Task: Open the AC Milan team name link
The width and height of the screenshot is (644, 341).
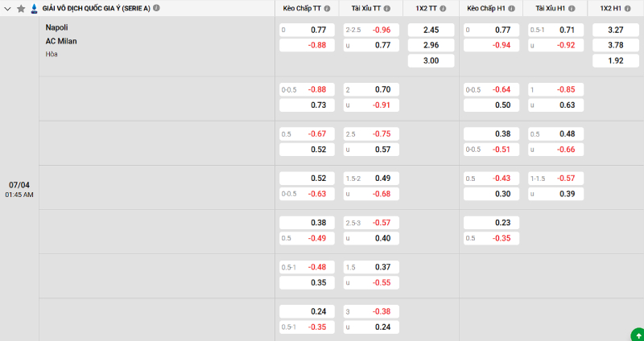Action: [61, 41]
